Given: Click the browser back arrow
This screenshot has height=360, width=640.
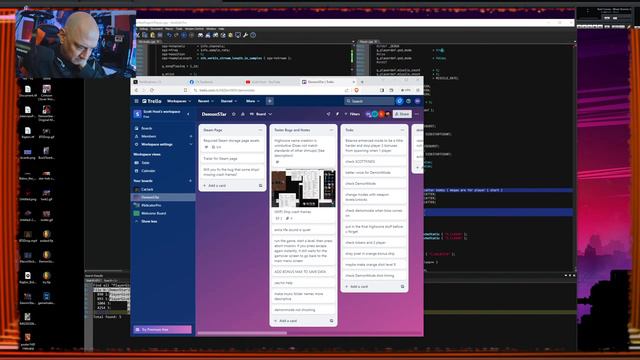Looking at the screenshot, I should point(137,90).
